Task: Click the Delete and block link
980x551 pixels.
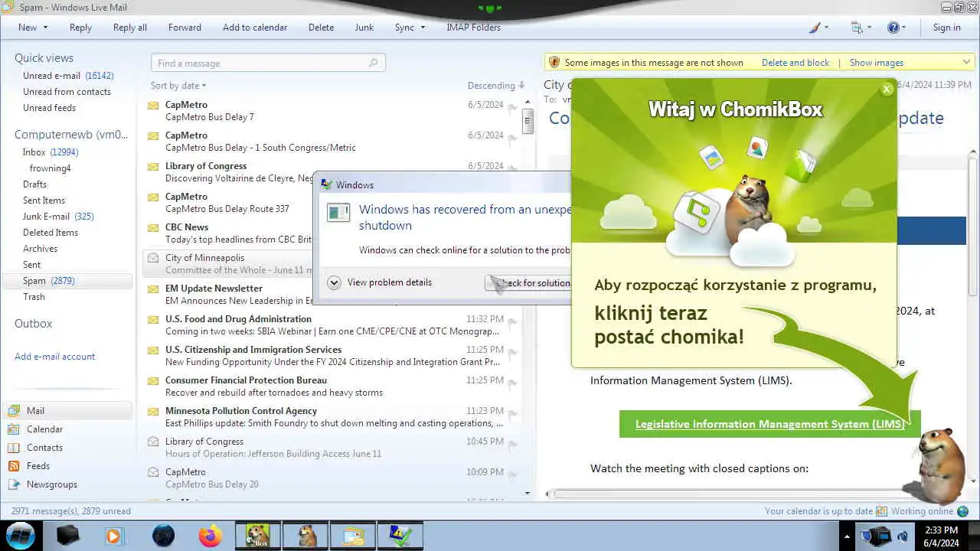Action: coord(795,63)
